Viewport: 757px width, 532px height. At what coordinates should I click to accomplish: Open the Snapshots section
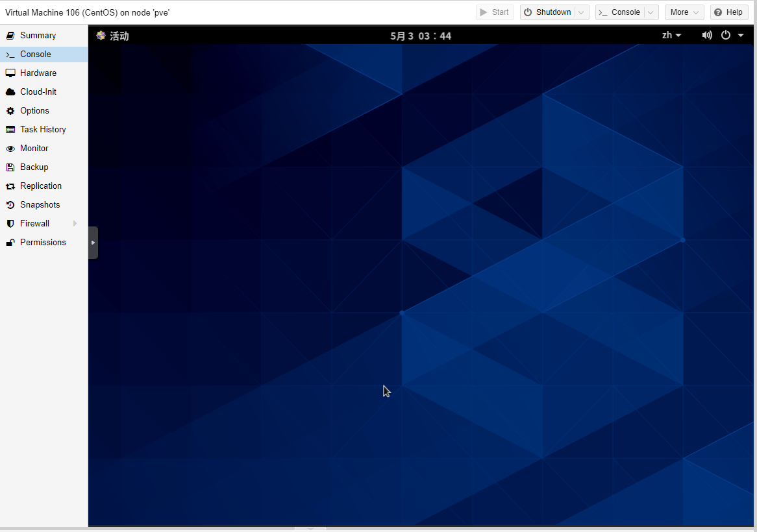pyautogui.click(x=40, y=205)
